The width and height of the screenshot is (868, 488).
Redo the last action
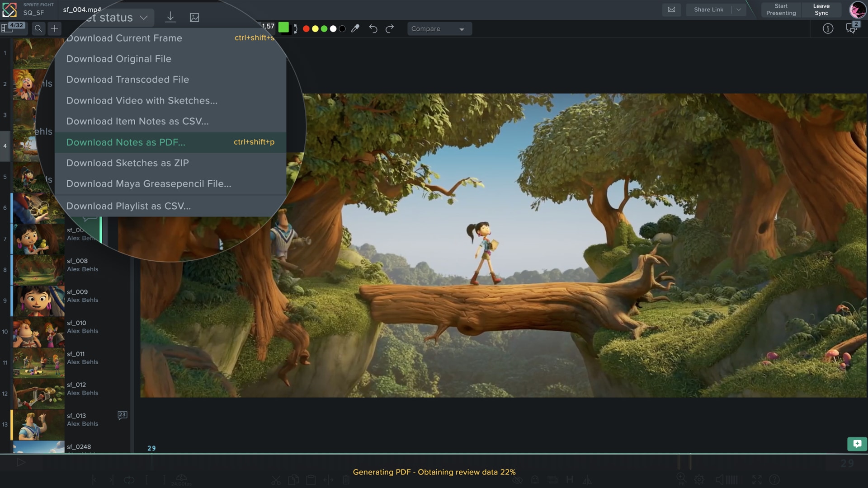click(x=389, y=28)
